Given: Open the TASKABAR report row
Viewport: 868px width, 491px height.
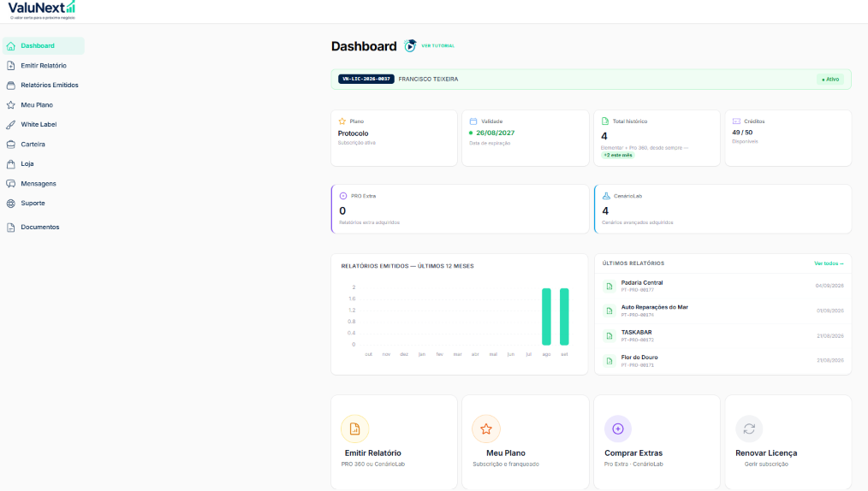Looking at the screenshot, I should coord(723,335).
